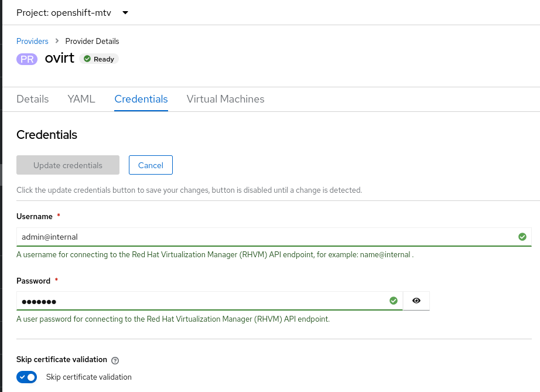540x392 pixels.
Task: Switch to the Virtual Machines tab
Action: coord(225,99)
